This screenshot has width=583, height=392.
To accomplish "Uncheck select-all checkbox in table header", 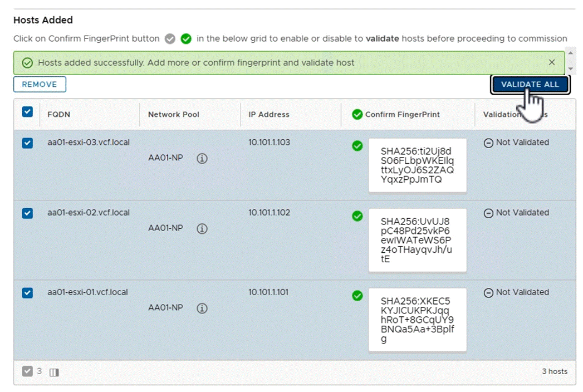I will point(27,111).
